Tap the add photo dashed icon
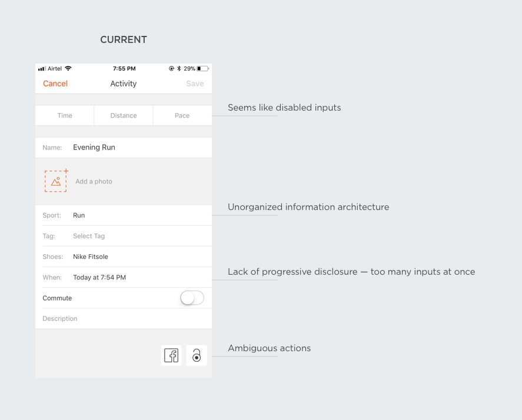This screenshot has width=522, height=420. click(56, 181)
